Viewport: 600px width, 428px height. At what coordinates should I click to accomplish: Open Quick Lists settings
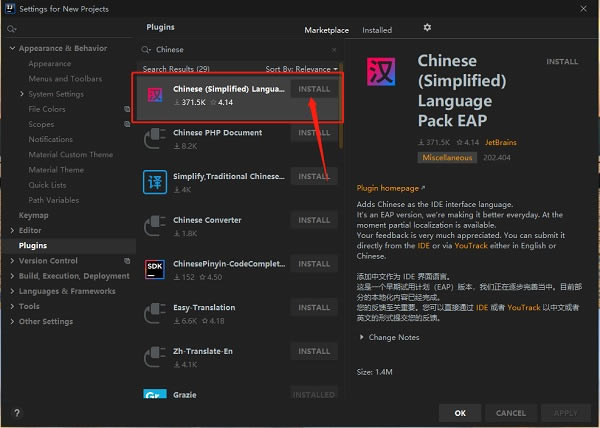(x=47, y=185)
